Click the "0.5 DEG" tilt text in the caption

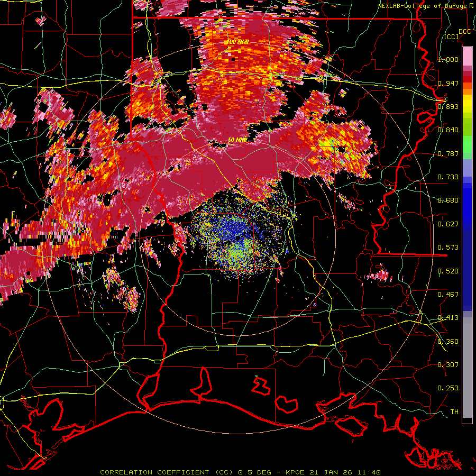pos(255,472)
